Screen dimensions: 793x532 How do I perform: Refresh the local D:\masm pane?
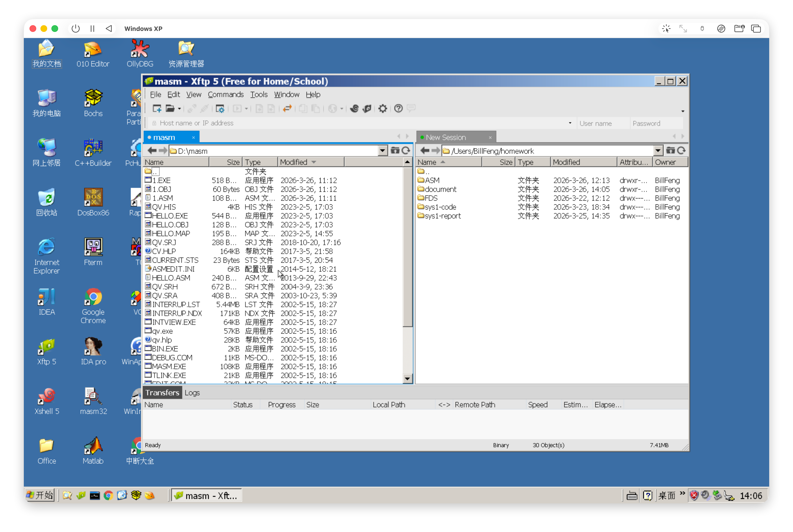pos(406,151)
